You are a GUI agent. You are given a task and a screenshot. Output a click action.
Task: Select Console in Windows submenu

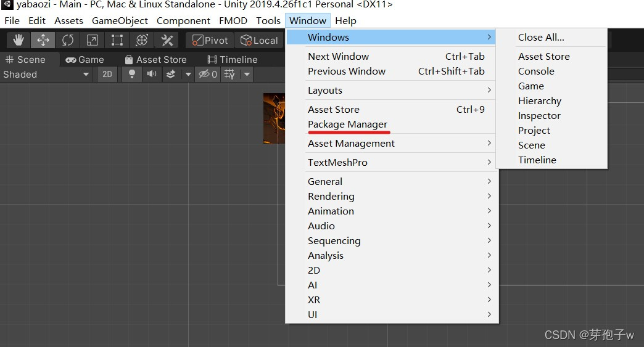(551, 71)
